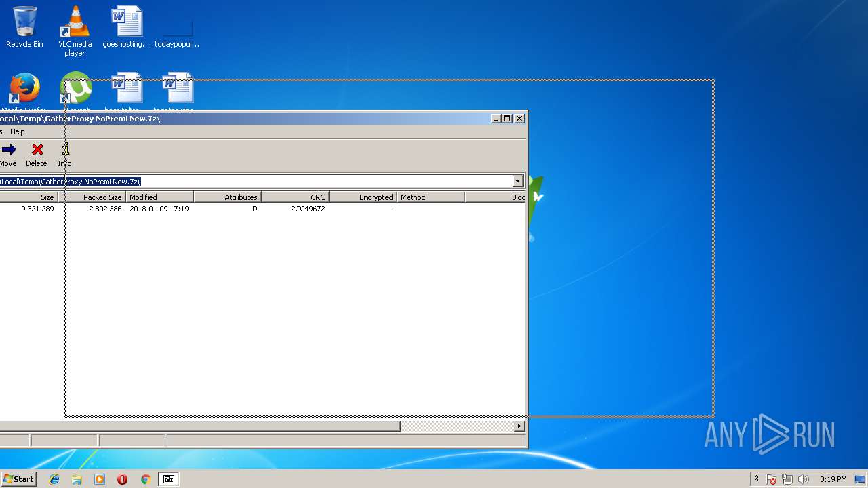This screenshot has width=868, height=488.
Task: Click the Info toolbar icon
Action: click(64, 155)
